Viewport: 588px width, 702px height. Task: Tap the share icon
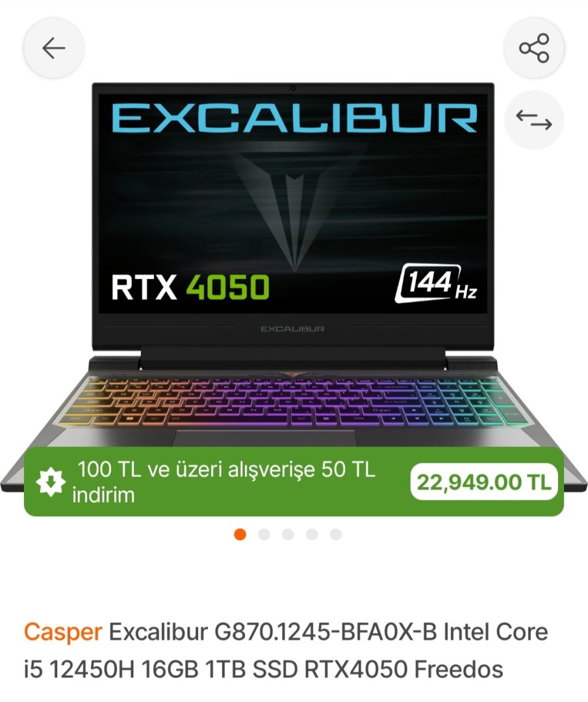point(534,48)
